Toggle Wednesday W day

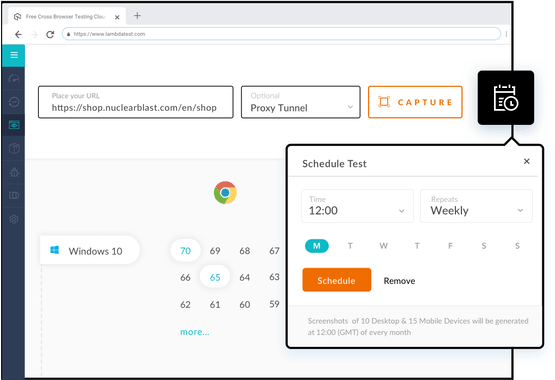coord(384,246)
